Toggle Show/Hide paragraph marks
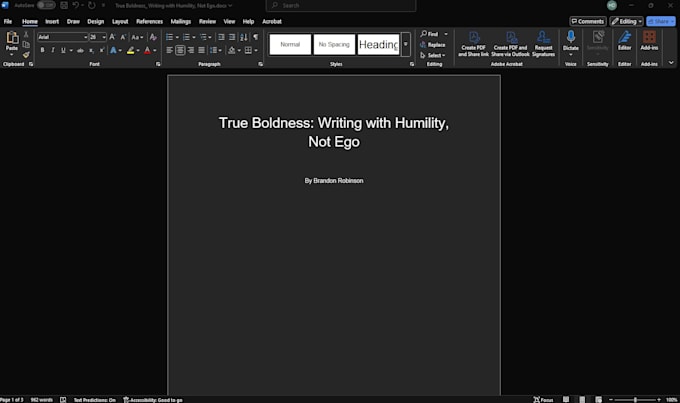 (x=255, y=37)
